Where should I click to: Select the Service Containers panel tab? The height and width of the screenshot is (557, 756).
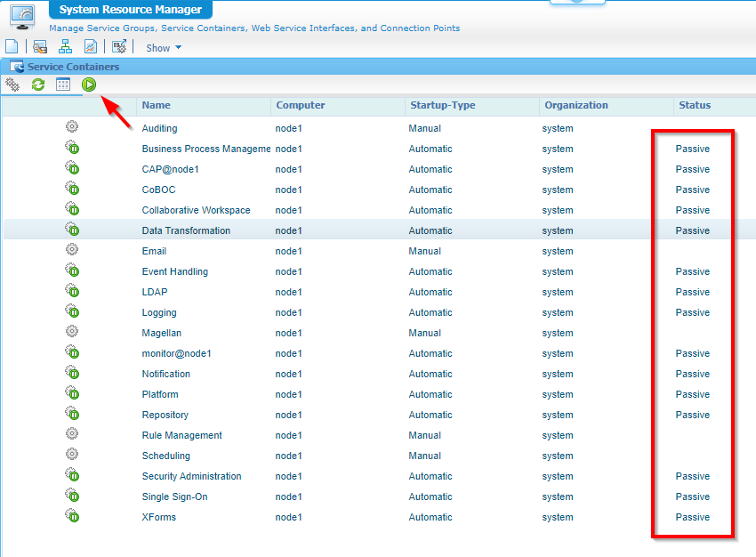[x=73, y=67]
